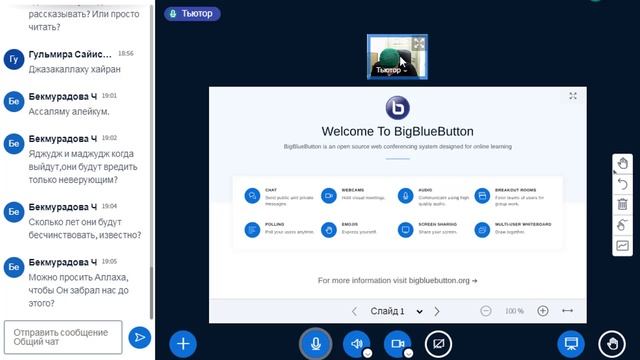This screenshot has height=360, width=640.
Task: Toggle multi-user whiteboard icon
Action: tap(622, 224)
